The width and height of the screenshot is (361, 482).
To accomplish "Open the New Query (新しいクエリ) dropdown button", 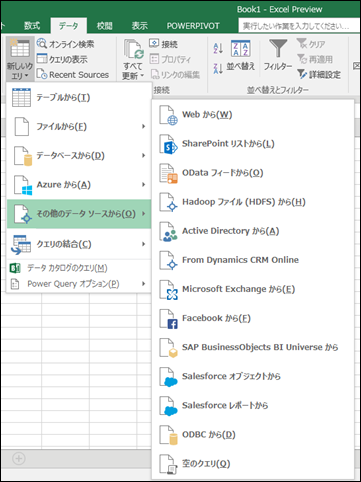I will click(20, 59).
